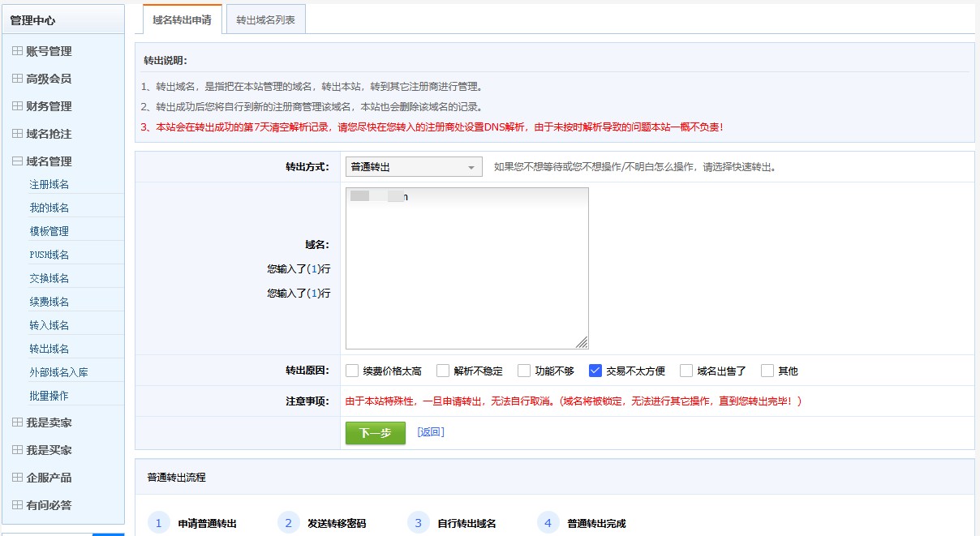Check the 续费价格太高 checkbox
Viewport: 980px width, 536px height.
(352, 371)
